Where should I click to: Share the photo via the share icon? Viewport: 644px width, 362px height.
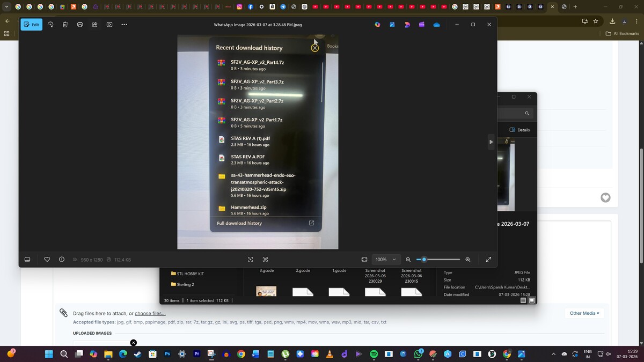click(94, 25)
